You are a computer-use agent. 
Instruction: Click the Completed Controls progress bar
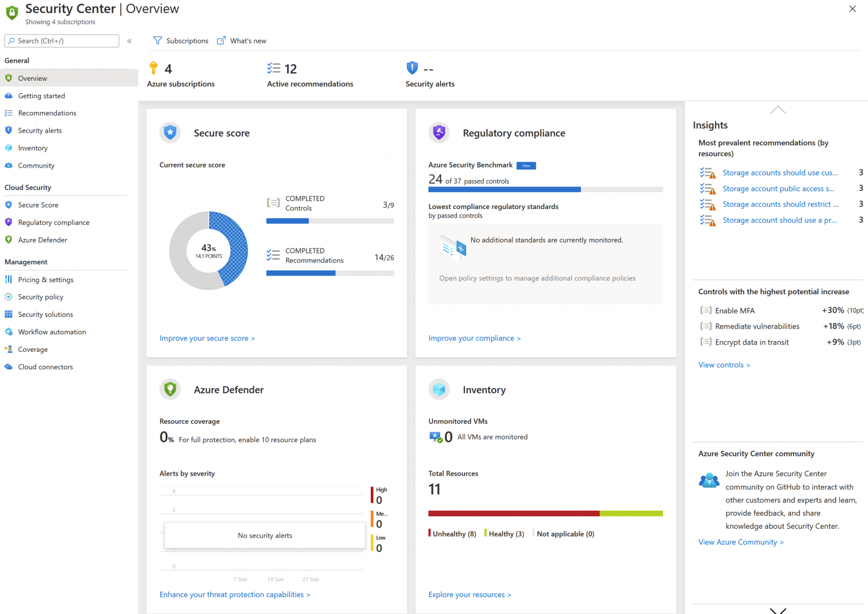coord(330,221)
